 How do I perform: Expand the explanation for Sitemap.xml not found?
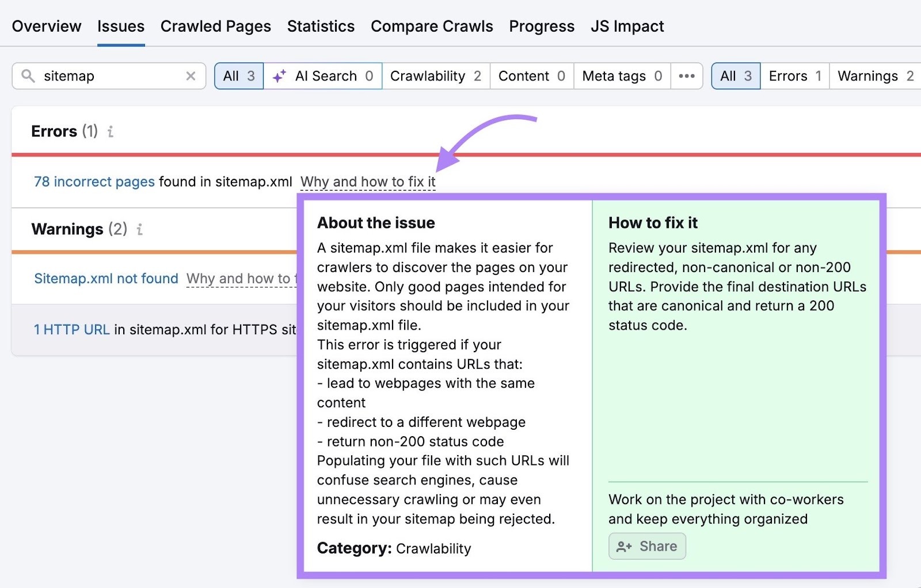coord(242,278)
